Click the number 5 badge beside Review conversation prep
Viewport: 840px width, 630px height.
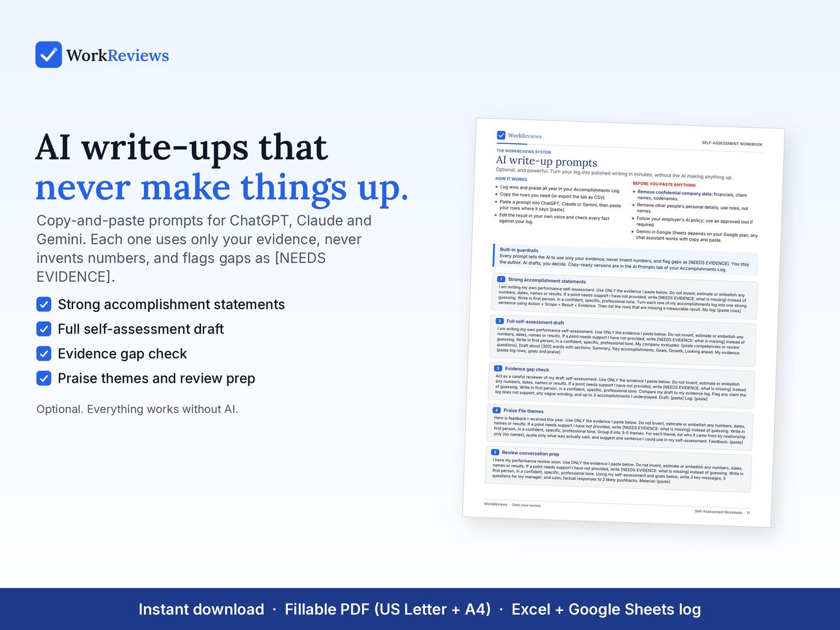click(495, 452)
